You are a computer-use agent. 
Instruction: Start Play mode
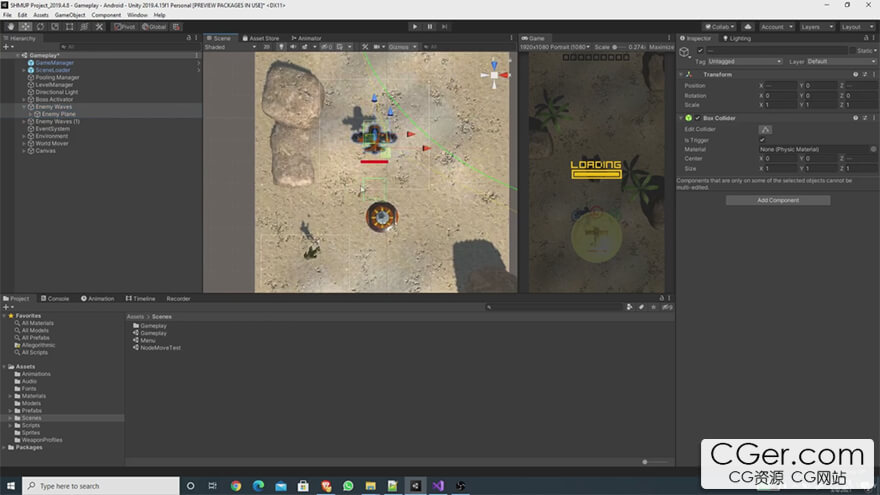tap(415, 26)
